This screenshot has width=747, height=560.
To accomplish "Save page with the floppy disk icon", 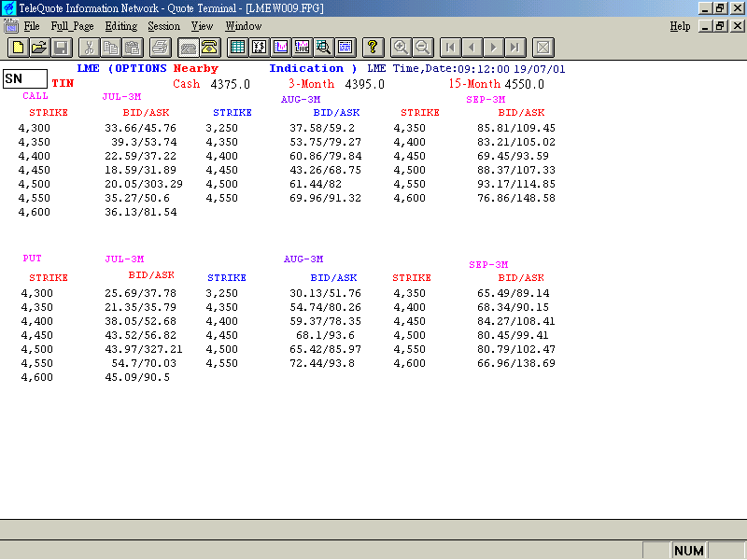I will pos(61,48).
